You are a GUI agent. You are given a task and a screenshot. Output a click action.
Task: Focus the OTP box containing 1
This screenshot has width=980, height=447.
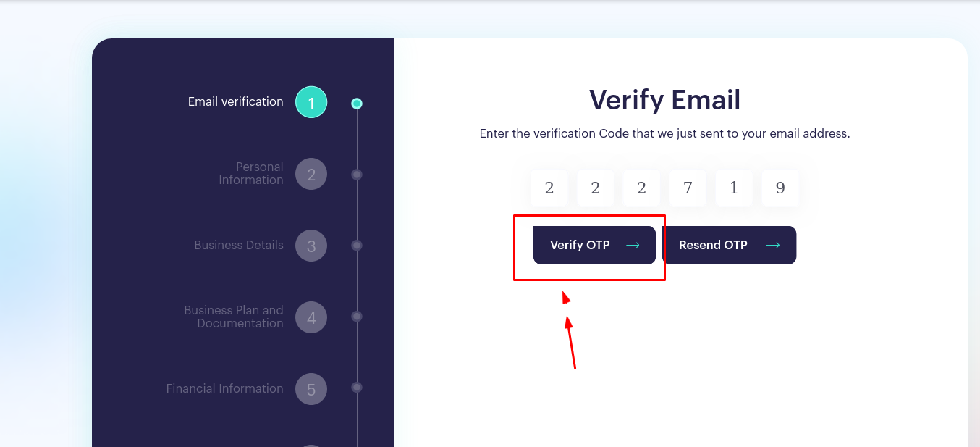[x=734, y=188]
